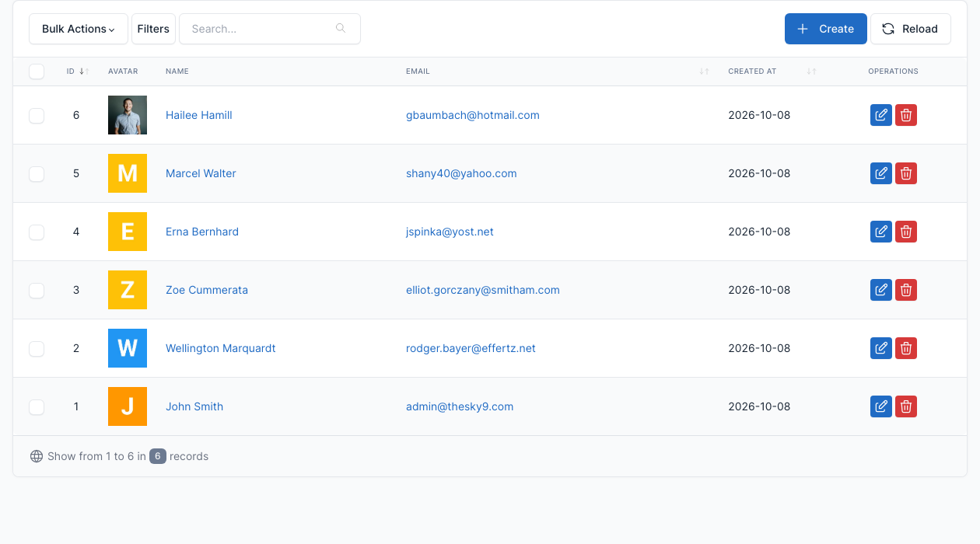Viewport: 980px width, 544px height.
Task: Toggle the select-all header checkbox
Action: click(37, 71)
